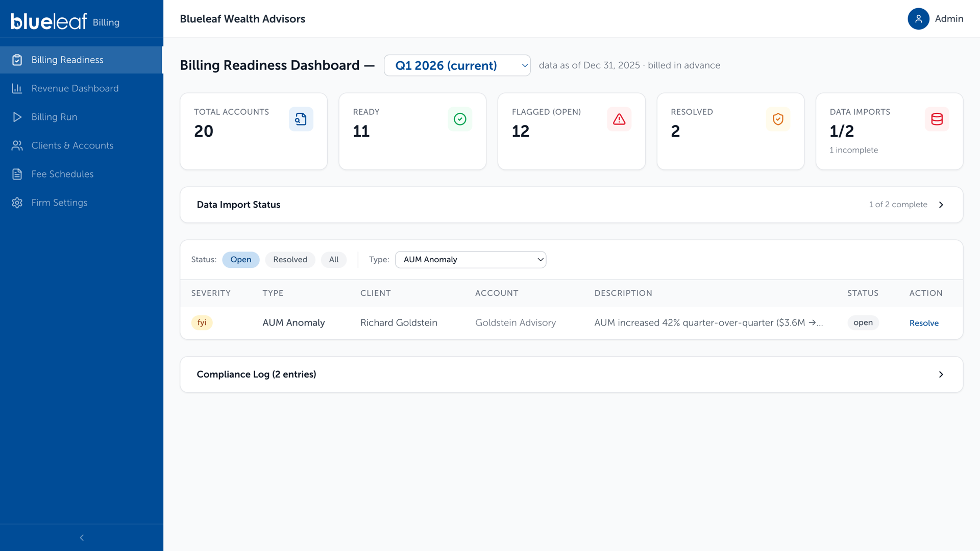This screenshot has height=551, width=980.
Task: Click the 1 of 2 complete text
Action: [898, 205]
